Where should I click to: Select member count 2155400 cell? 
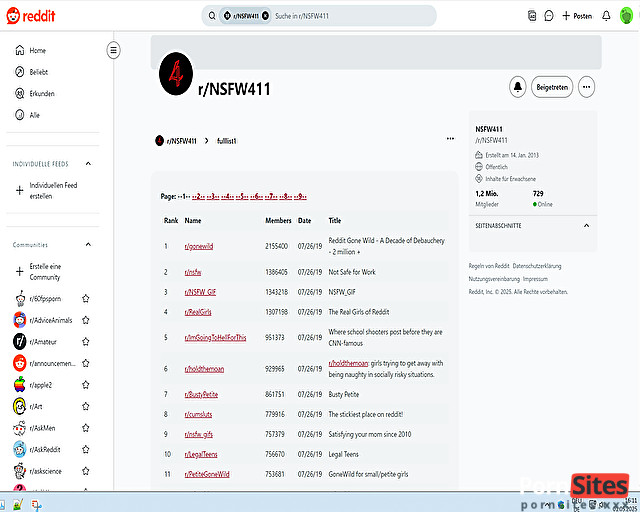[276, 246]
